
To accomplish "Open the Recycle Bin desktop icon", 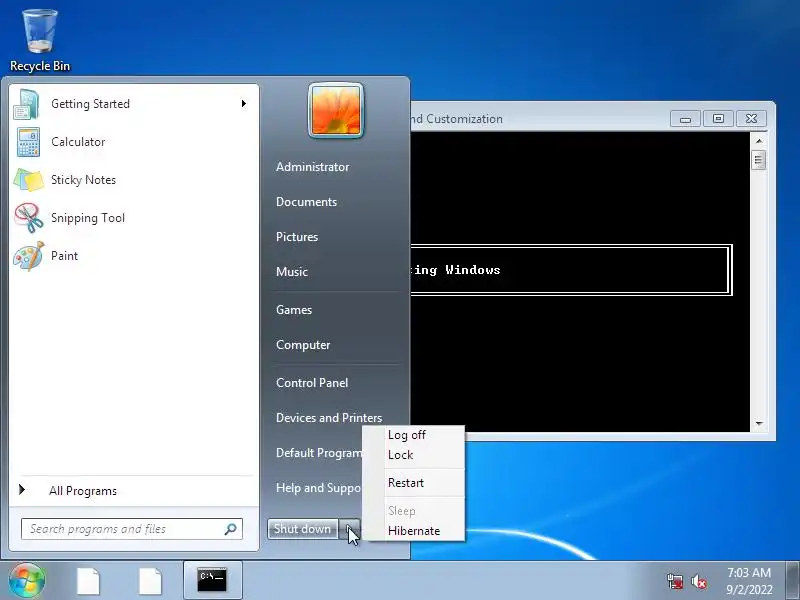I will tap(39, 41).
